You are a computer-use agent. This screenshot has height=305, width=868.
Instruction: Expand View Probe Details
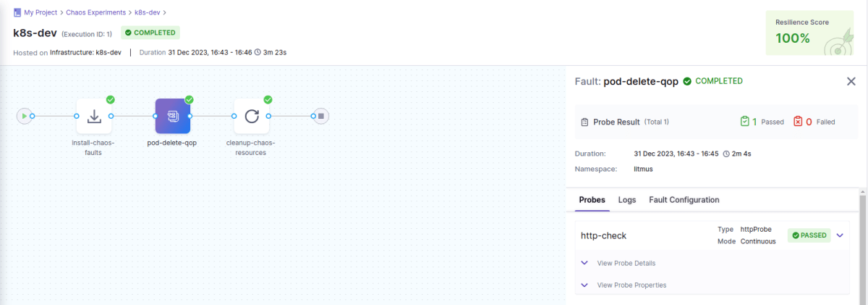[x=619, y=263]
